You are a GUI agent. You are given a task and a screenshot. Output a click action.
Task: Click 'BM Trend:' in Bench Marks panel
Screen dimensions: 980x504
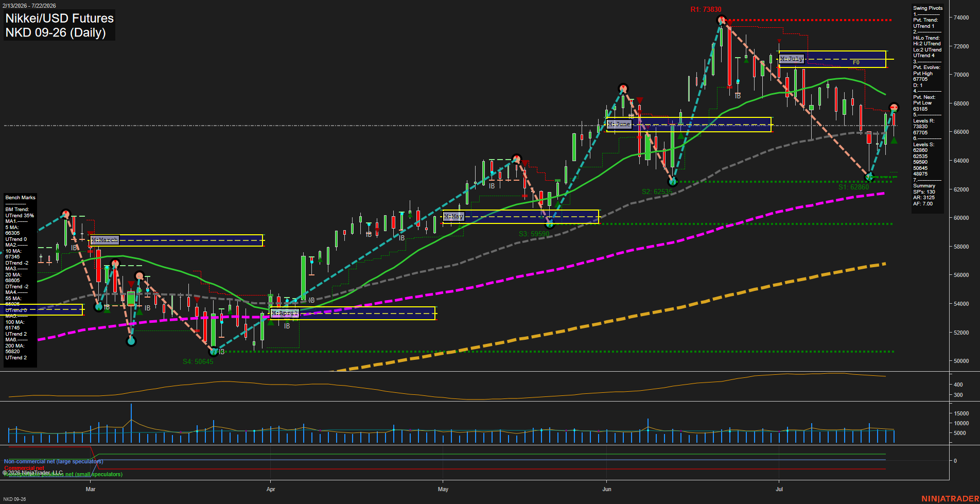[17, 210]
